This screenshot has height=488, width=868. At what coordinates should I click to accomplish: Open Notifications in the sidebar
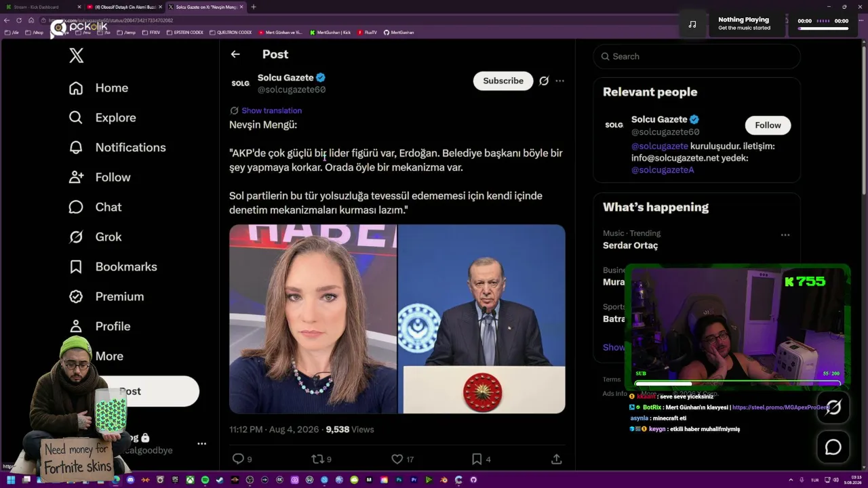pyautogui.click(x=117, y=148)
